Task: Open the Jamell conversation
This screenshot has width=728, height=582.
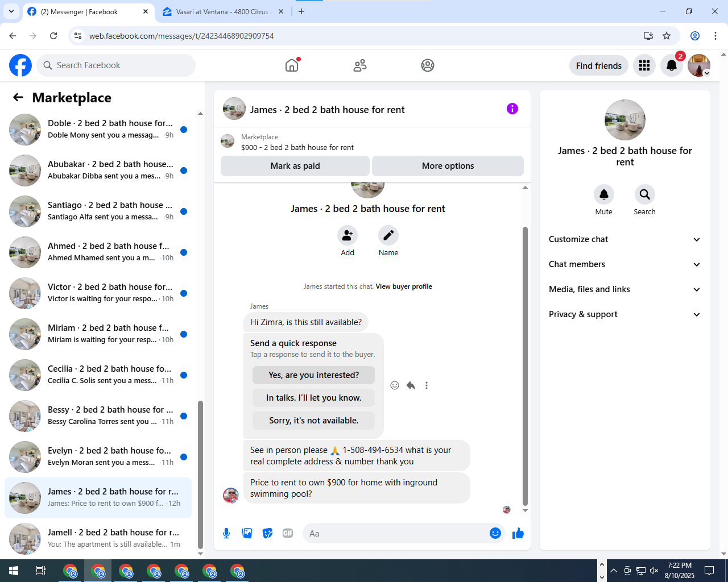Action: [98, 539]
